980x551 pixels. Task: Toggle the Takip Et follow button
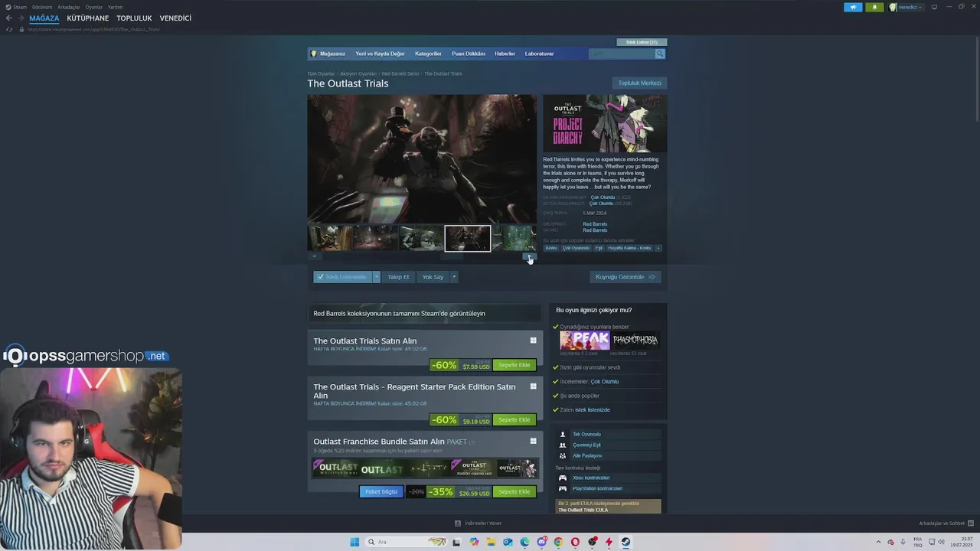pos(398,277)
